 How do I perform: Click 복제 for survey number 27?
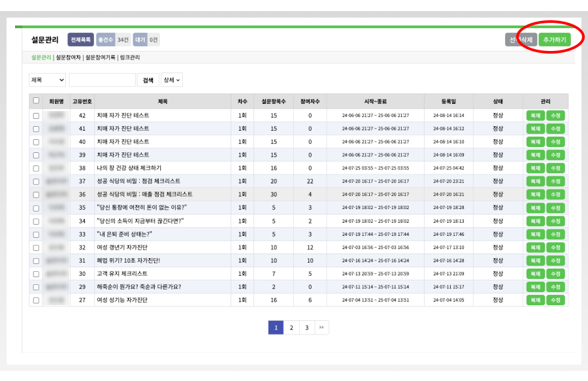tap(535, 300)
